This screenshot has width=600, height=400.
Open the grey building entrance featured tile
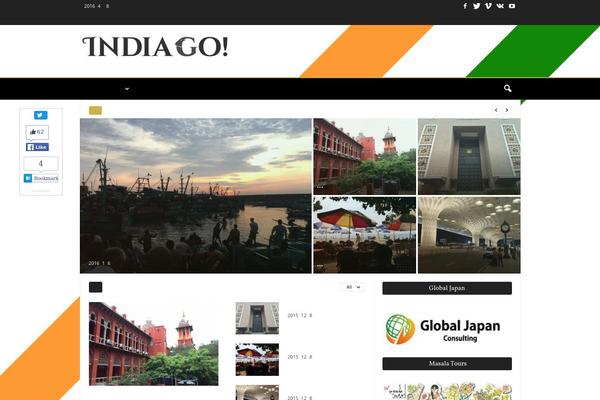(x=469, y=156)
